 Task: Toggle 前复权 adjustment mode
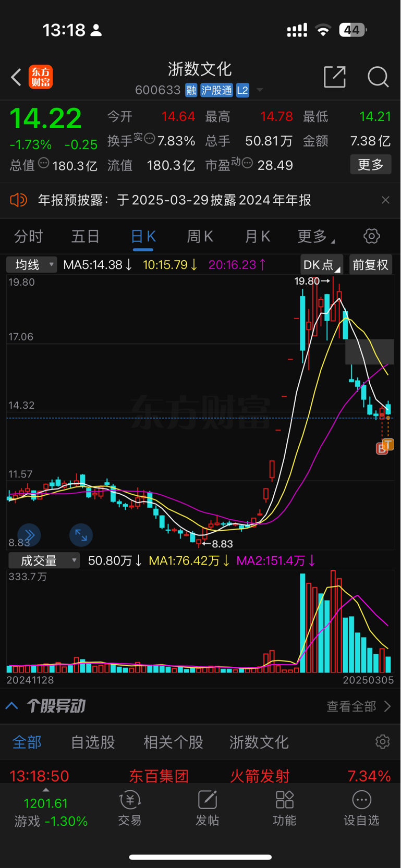[x=371, y=265]
